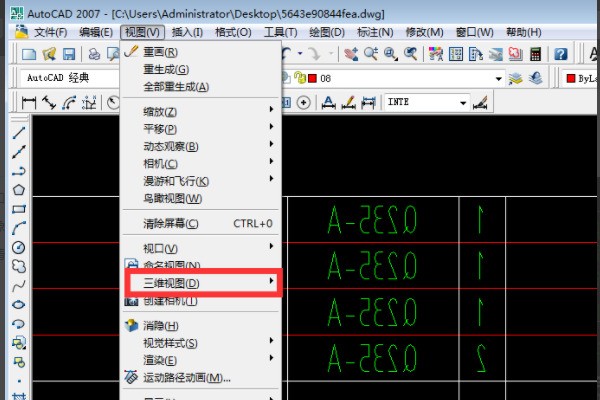The width and height of the screenshot is (600, 400).
Task: Expand the 相机(C) submenu
Action: click(201, 164)
